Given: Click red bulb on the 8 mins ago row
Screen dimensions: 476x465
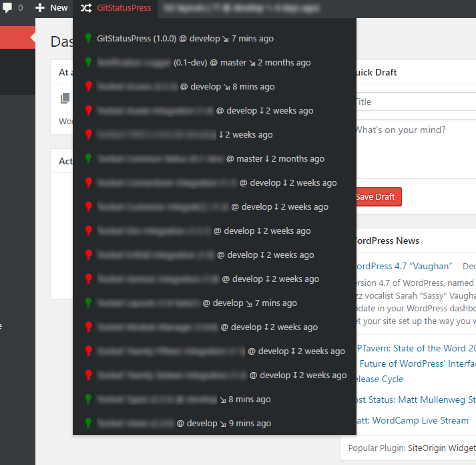Looking at the screenshot, I should point(88,86).
